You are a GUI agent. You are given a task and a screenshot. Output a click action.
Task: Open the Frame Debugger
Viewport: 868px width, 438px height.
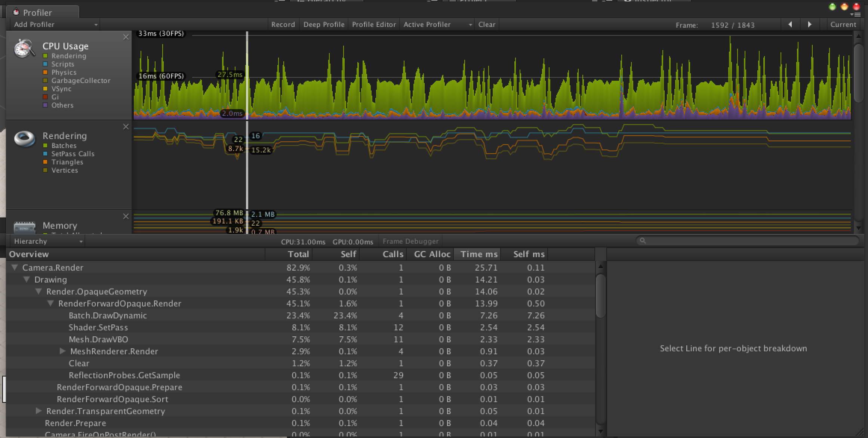[x=410, y=241]
